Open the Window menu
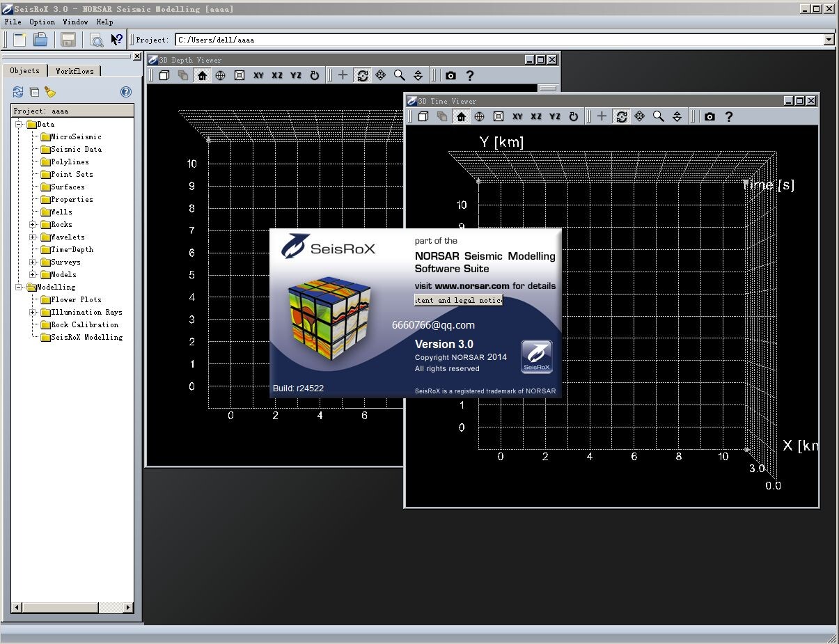 75,22
